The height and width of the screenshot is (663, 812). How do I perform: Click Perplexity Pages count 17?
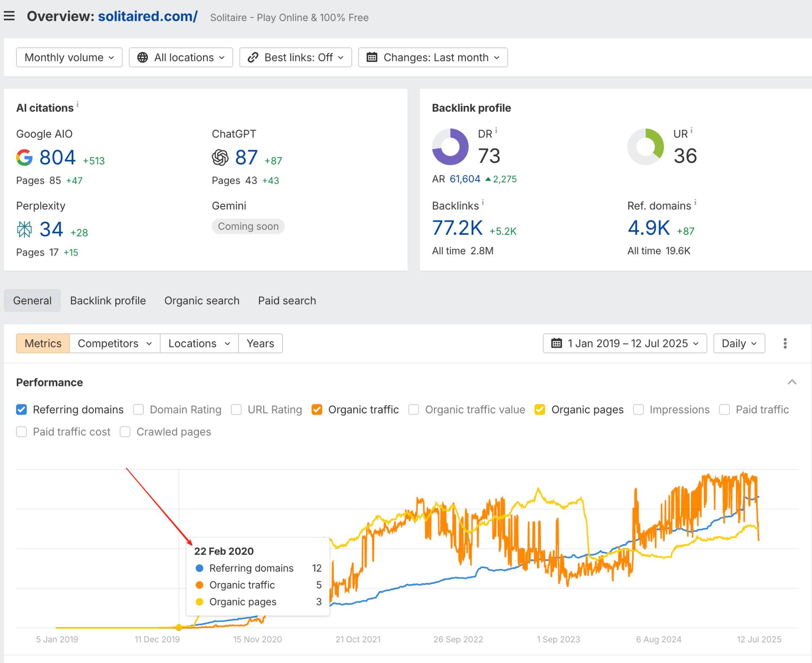coord(54,253)
